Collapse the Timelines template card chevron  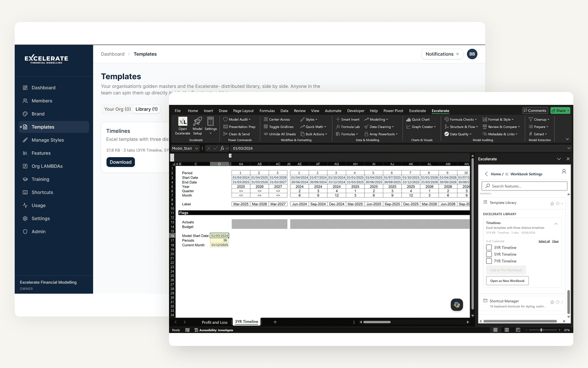pos(556,224)
